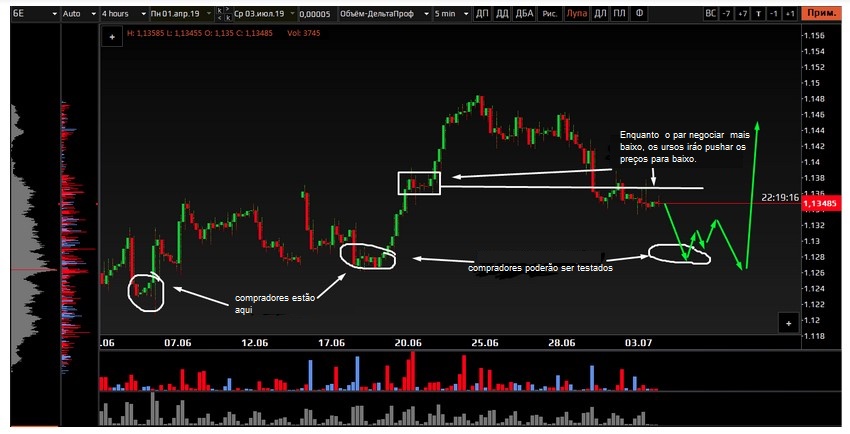Select the red current price label 1,13485

tap(820, 204)
